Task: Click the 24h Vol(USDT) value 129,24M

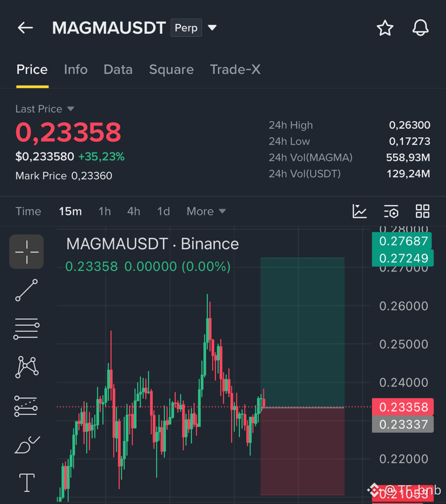Action: pyautogui.click(x=408, y=173)
